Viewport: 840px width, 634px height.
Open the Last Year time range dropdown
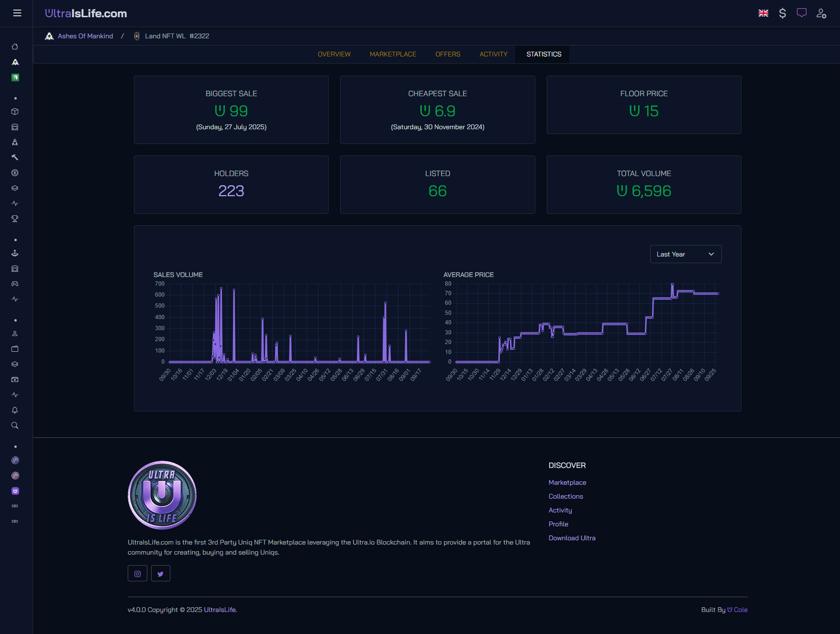tap(685, 254)
